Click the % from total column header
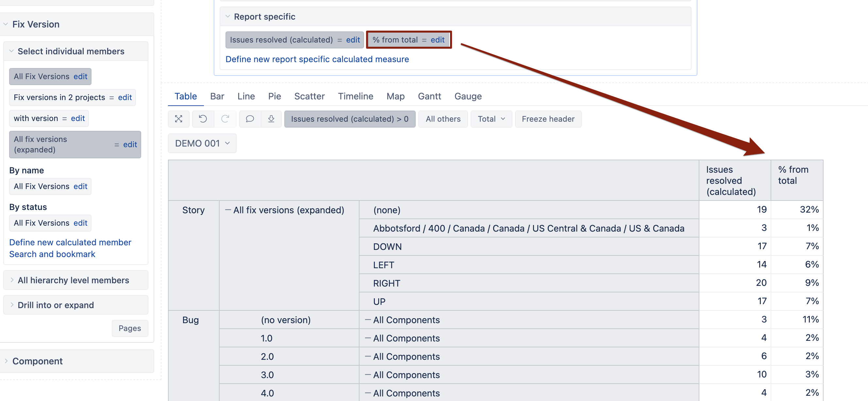The width and height of the screenshot is (868, 401). pyautogui.click(x=793, y=175)
